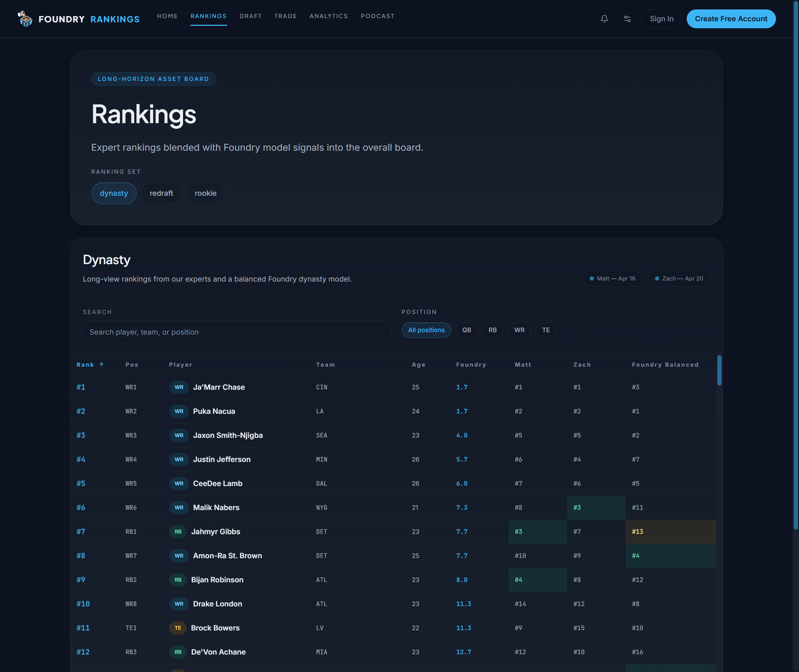Viewport: 799px width, 672px height.
Task: Select the dynasty ranking set
Action: [x=114, y=194]
